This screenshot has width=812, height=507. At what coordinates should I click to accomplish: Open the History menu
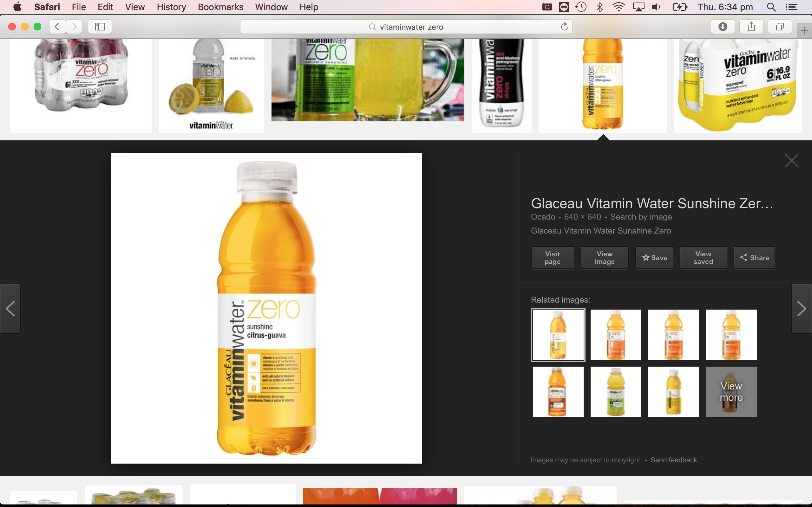point(171,7)
